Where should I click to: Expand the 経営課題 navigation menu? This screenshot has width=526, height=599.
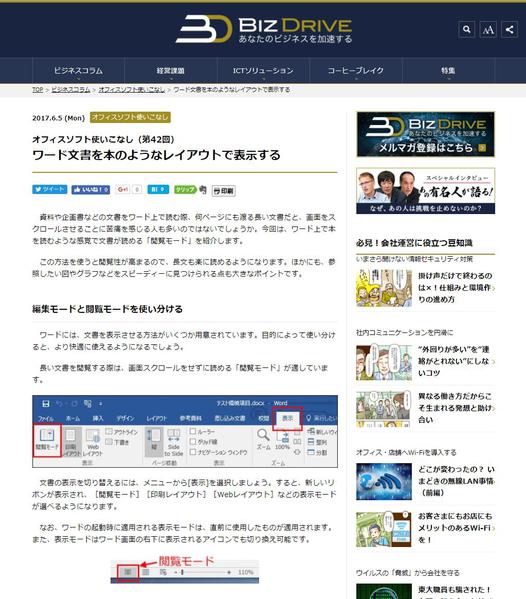pos(171,71)
